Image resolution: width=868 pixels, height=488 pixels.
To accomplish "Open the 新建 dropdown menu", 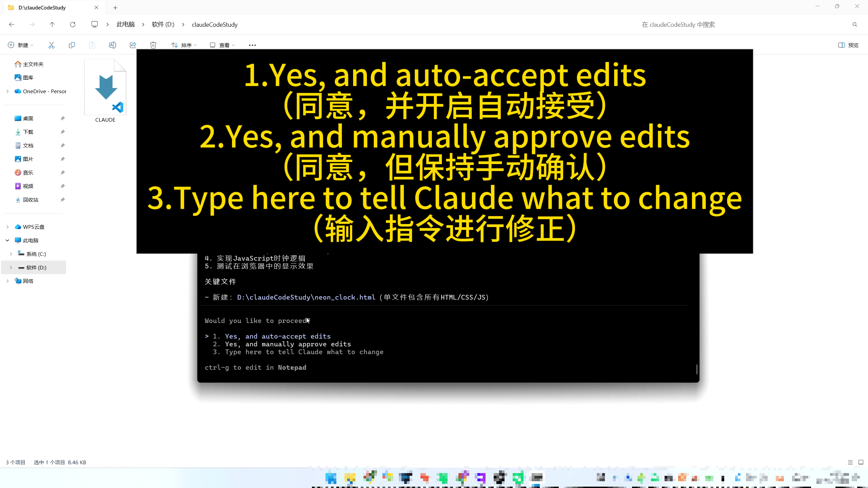I will 20,45.
